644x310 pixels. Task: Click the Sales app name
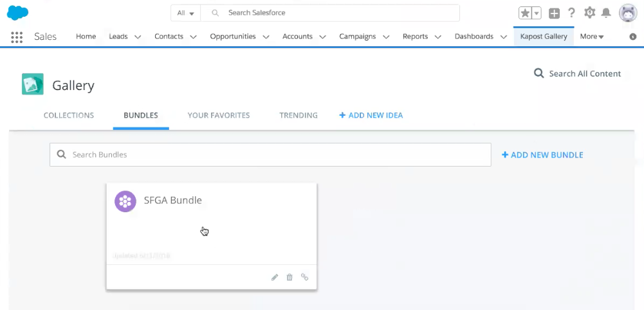click(x=45, y=37)
